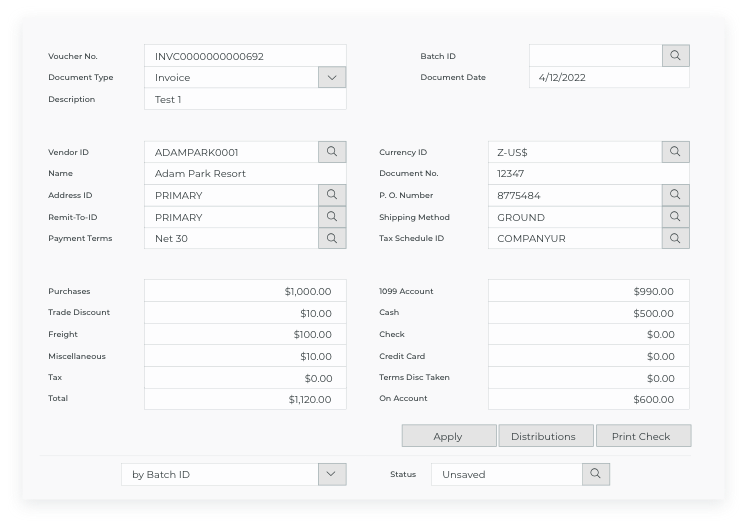The width and height of the screenshot is (748, 527).
Task: Open the Remit-To-ID lookup search
Action: tap(332, 217)
